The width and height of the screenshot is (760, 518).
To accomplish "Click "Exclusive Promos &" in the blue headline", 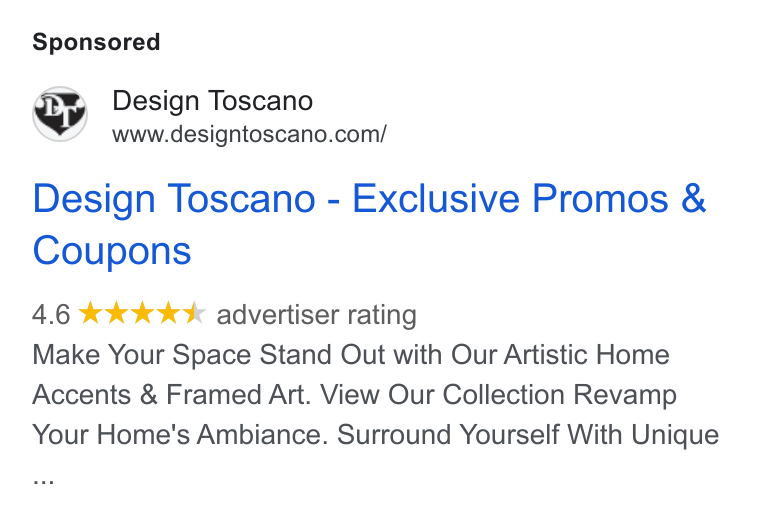I will tap(529, 198).
